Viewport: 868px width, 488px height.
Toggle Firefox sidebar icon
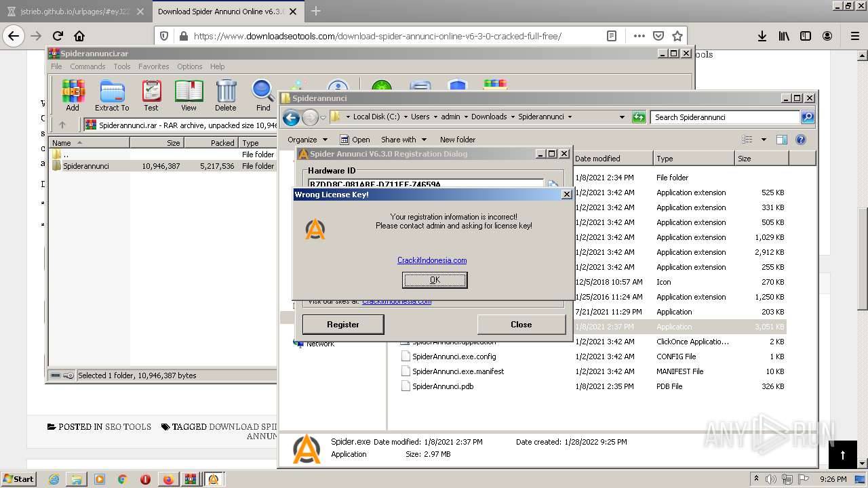tap(806, 36)
